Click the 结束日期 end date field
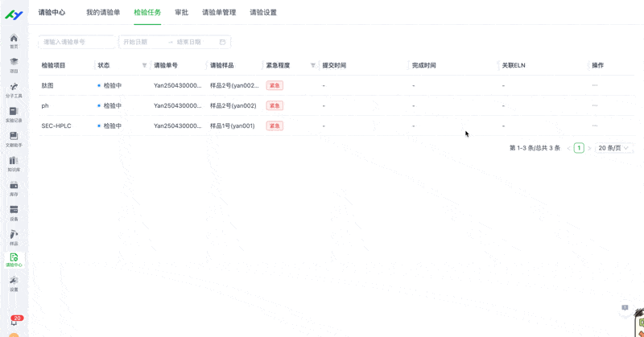Screen dimensions: 644x337 (x=195, y=42)
